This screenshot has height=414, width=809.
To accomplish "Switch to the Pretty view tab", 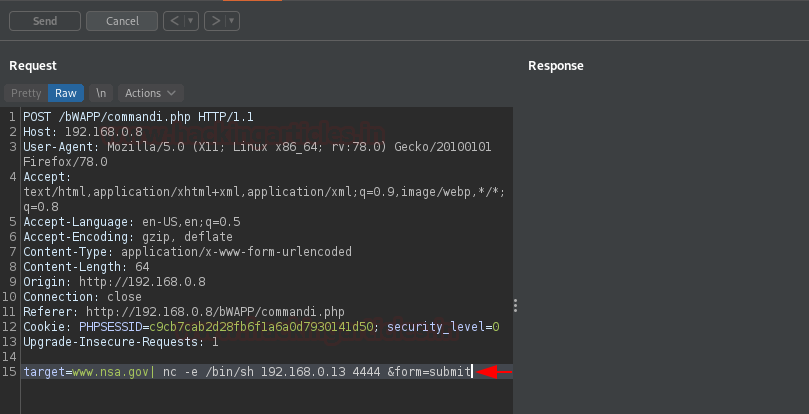I will [x=26, y=93].
